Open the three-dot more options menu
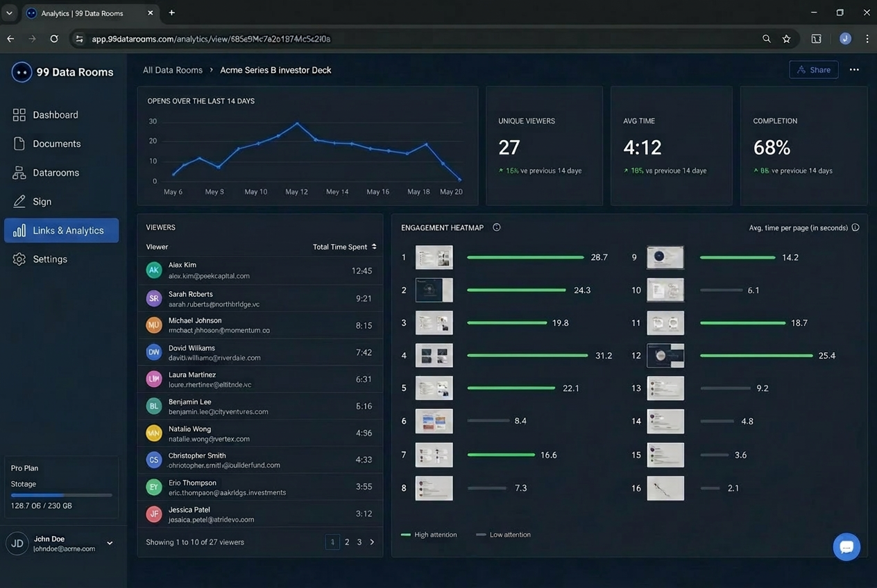 (x=854, y=70)
